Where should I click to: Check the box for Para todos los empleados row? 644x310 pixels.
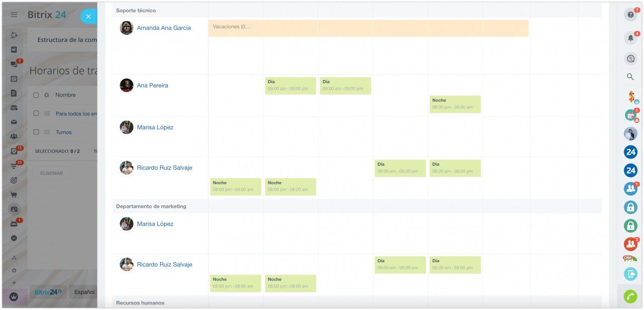pos(36,114)
